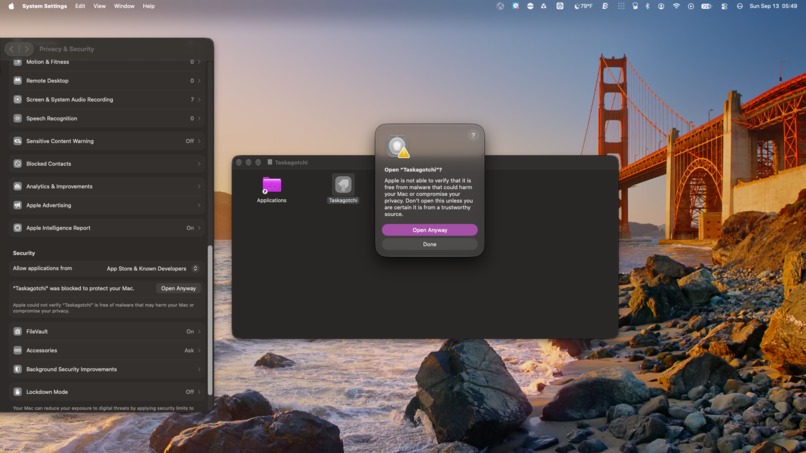The width and height of the screenshot is (806, 453).
Task: Click Open Anyway in Privacy & Security settings
Action: [178, 288]
